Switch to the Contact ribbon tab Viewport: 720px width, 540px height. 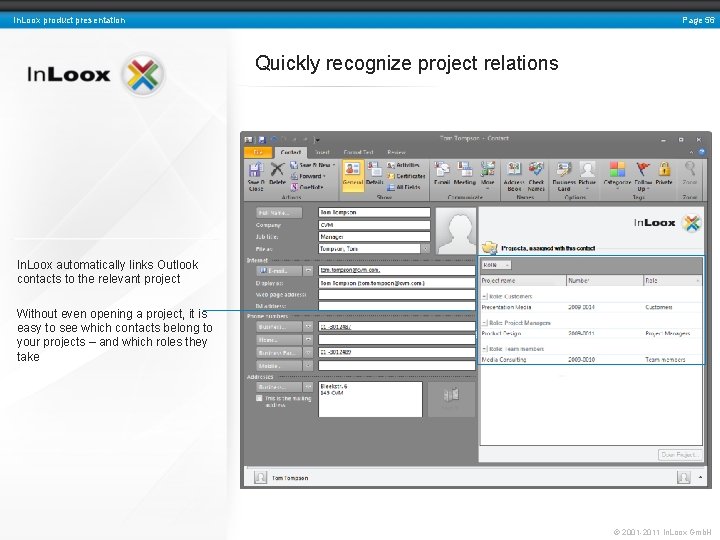pos(291,152)
